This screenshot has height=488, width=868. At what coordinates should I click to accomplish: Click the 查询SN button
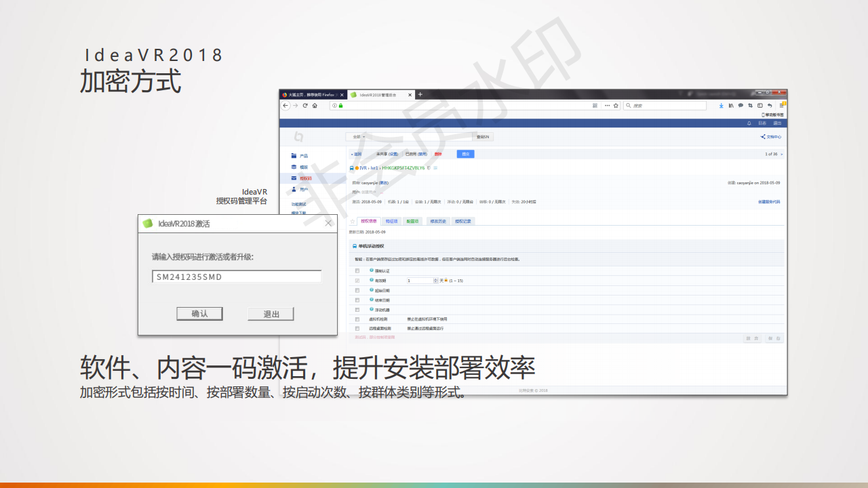[484, 137]
